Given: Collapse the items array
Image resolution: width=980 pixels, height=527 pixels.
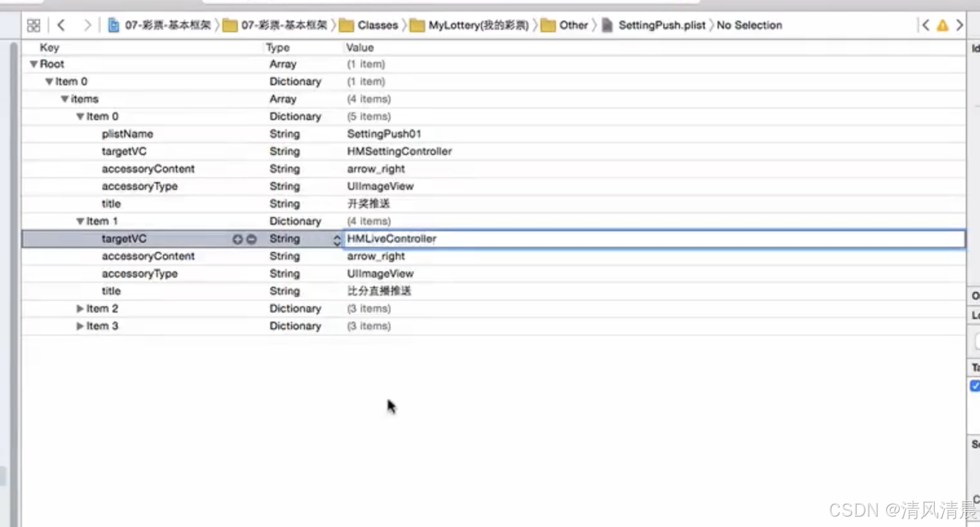Looking at the screenshot, I should [x=65, y=99].
